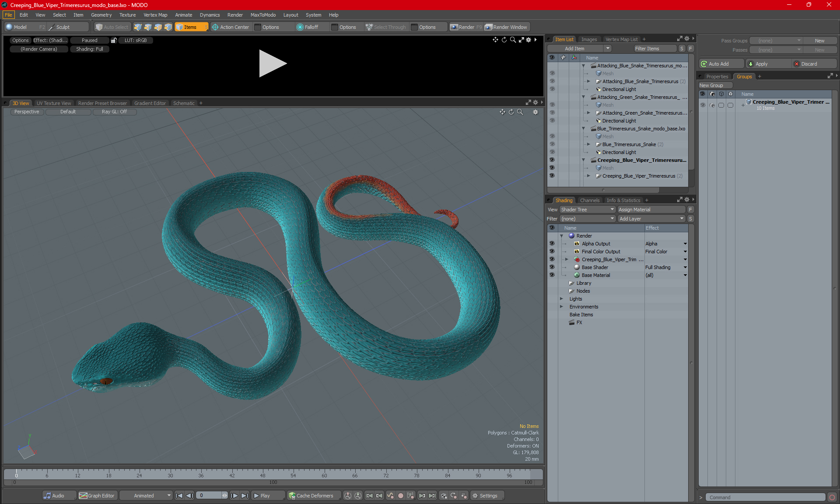Open the Filter (none) dropdown

pyautogui.click(x=588, y=219)
